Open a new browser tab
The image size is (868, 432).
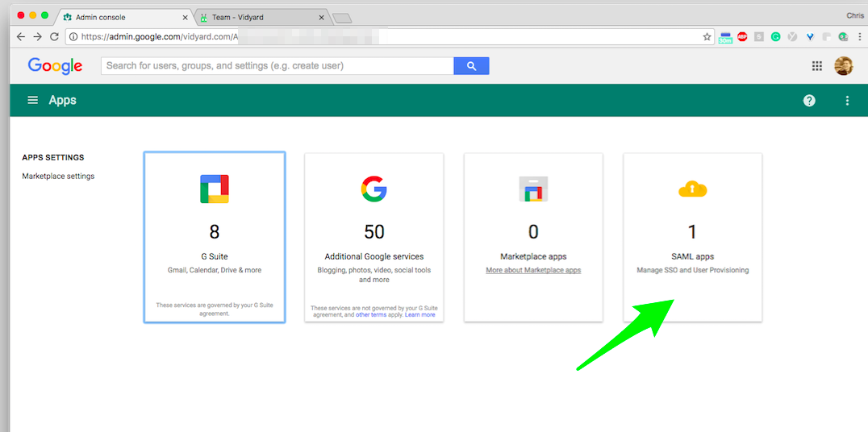343,19
